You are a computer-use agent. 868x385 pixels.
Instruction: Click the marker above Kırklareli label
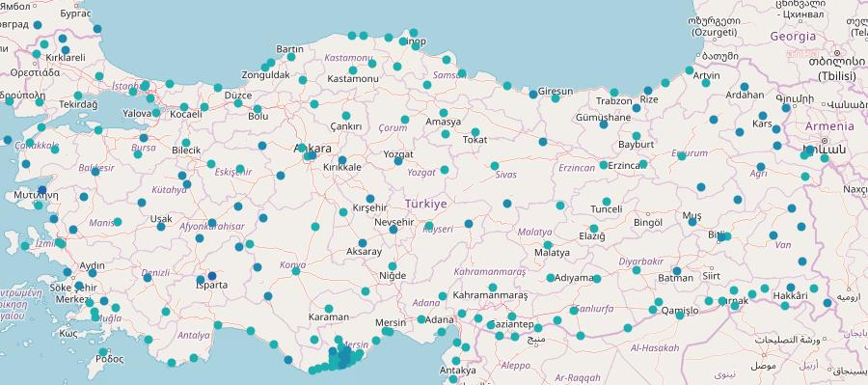coord(66,50)
